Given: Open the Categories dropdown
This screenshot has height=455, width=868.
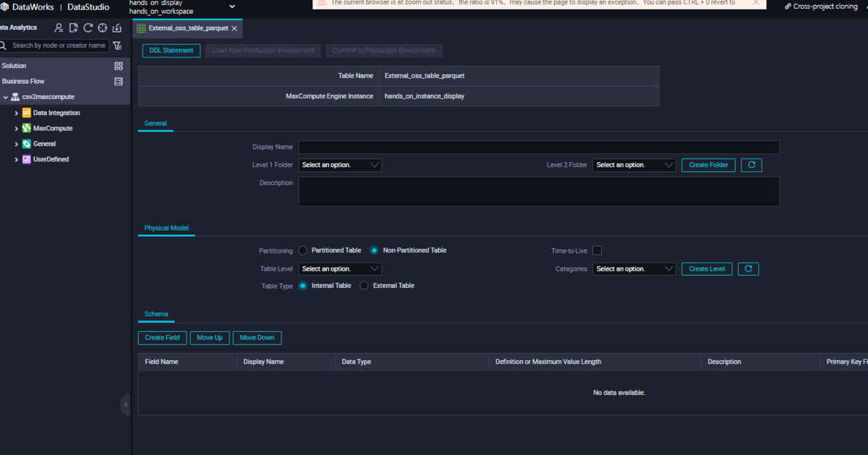Looking at the screenshot, I should pos(634,268).
